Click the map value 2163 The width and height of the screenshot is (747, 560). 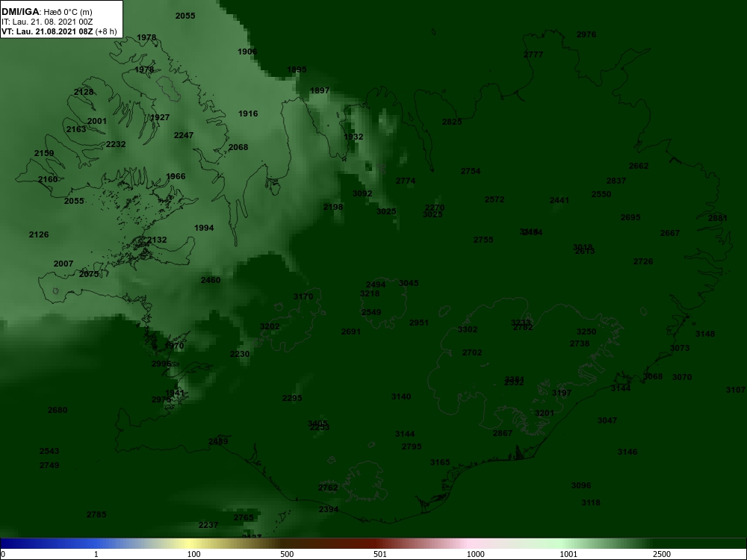[76, 129]
